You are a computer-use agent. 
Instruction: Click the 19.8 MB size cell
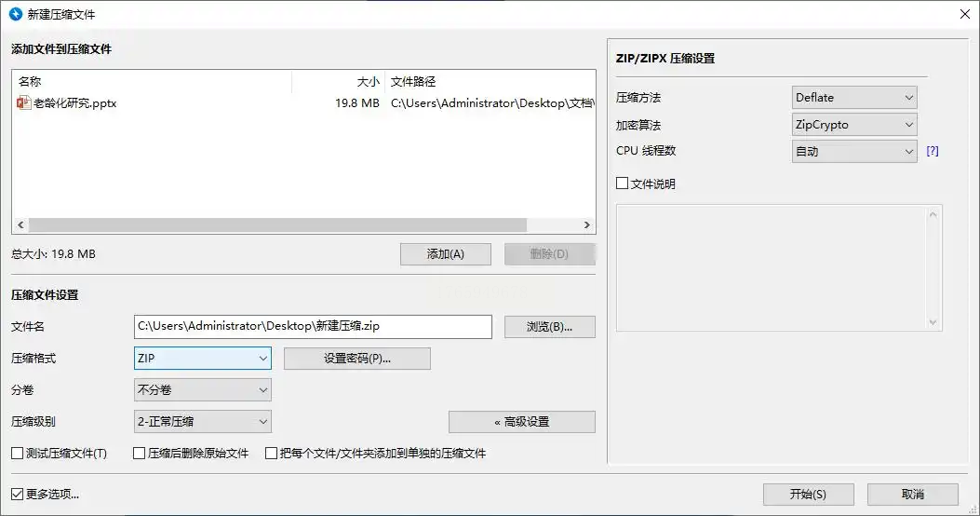click(x=356, y=103)
